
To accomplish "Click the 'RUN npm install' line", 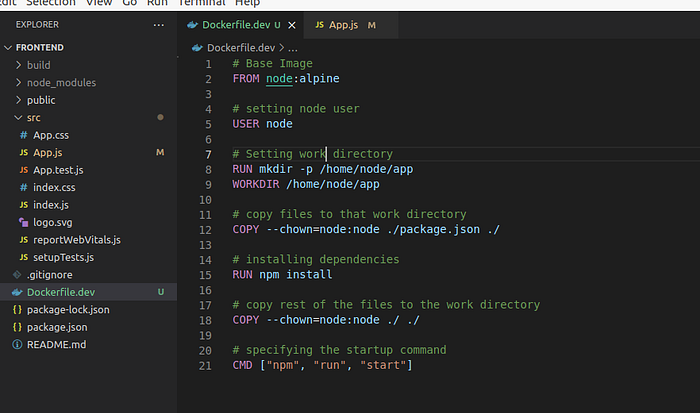I will [282, 275].
